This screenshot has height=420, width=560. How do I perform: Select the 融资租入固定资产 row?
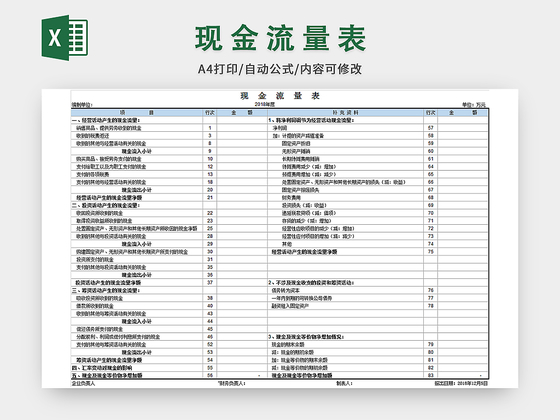(x=290, y=306)
